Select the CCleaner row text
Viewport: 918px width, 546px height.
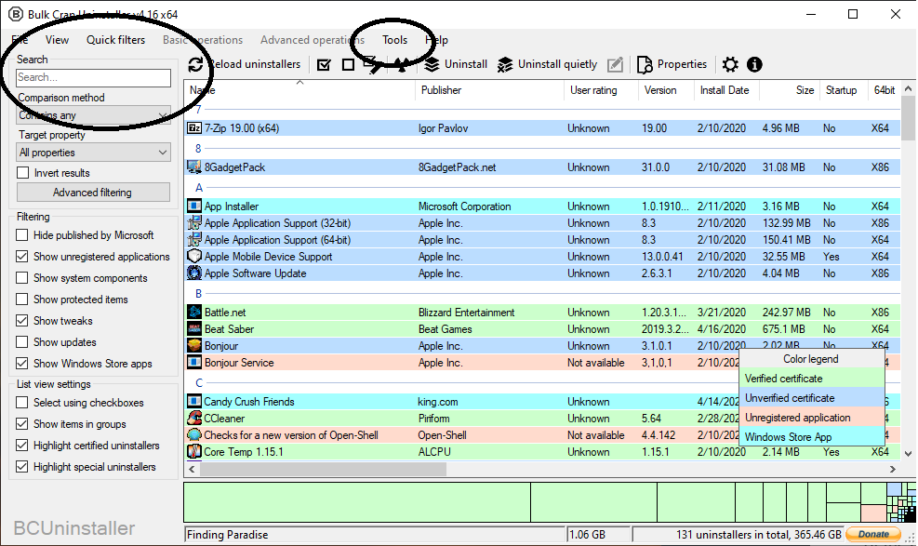click(x=224, y=418)
